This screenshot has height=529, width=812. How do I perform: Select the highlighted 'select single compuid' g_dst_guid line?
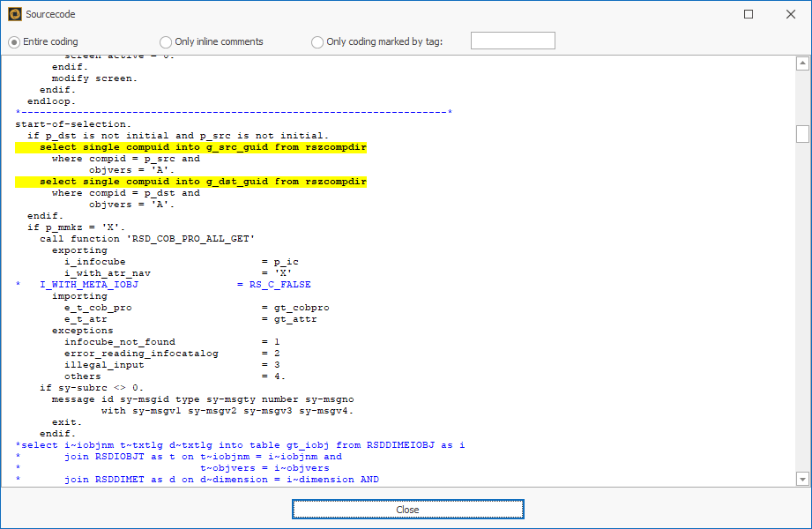(x=190, y=181)
